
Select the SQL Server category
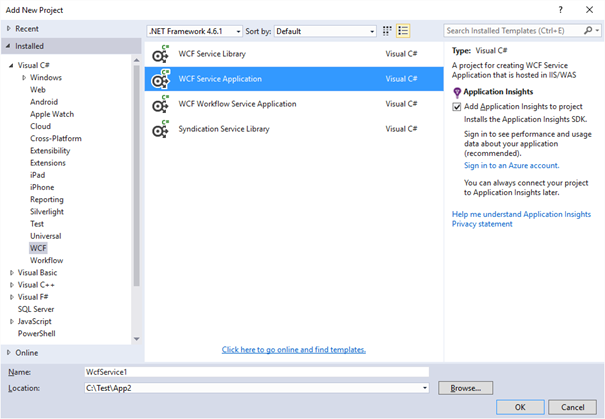pyautogui.click(x=36, y=309)
